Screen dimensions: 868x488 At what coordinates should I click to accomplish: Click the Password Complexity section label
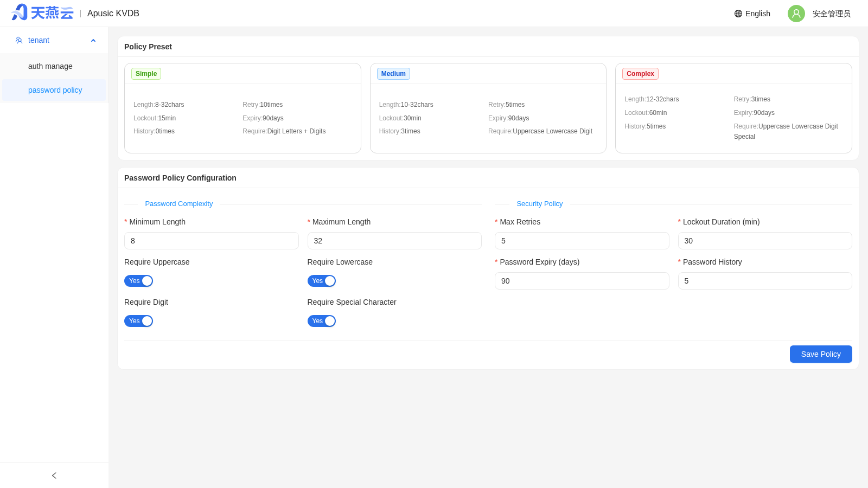(x=179, y=204)
